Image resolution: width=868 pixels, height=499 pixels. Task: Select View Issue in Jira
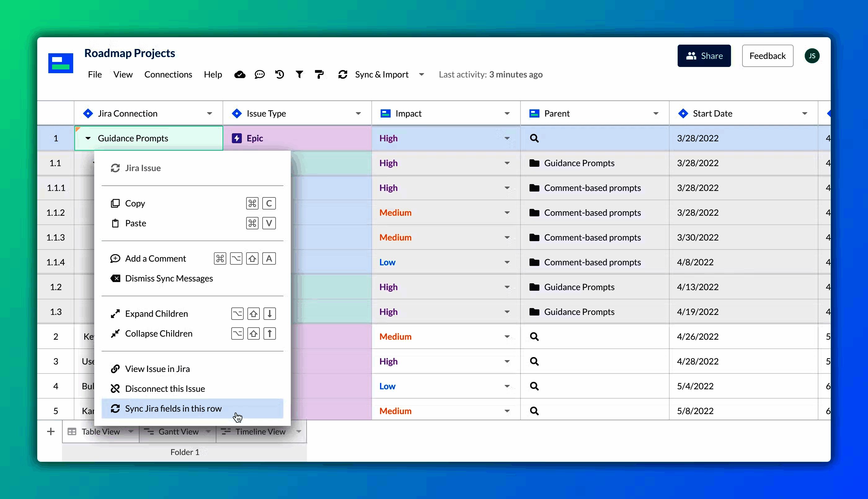coord(192,369)
